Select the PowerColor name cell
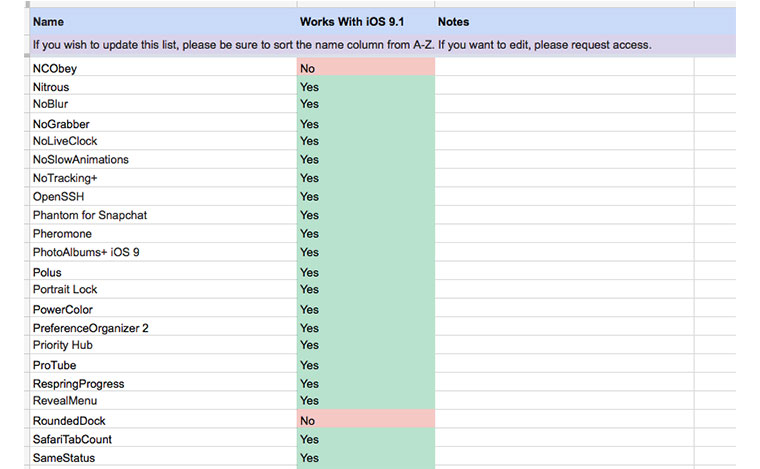 163,308
